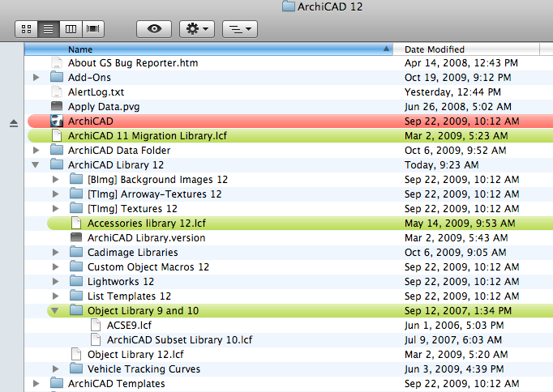Expand [BImg] Background Images 12 folder
This screenshot has width=553, height=392.
(x=55, y=179)
